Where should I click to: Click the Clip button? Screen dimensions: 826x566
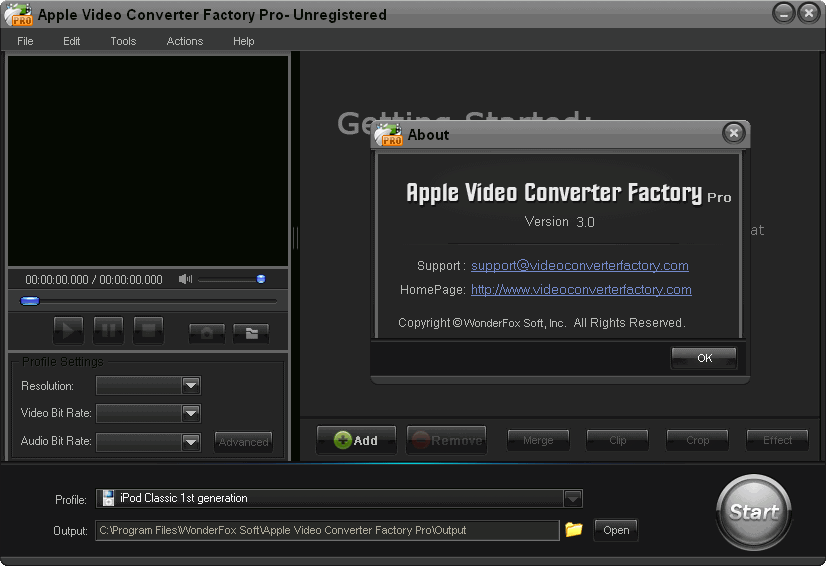[x=617, y=440]
